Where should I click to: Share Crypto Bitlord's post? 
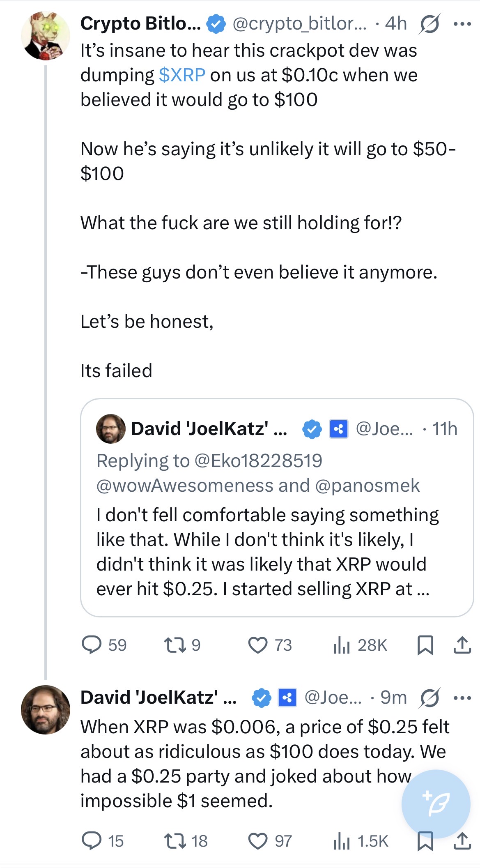(462, 645)
